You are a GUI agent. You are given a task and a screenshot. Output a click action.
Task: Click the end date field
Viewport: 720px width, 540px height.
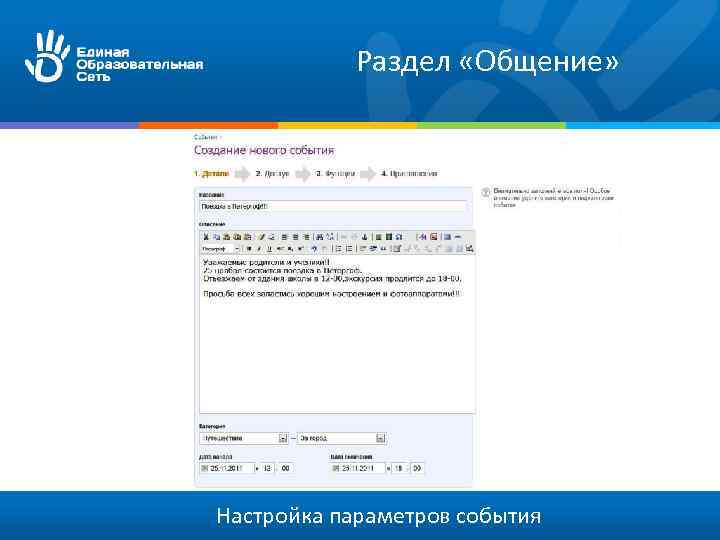point(358,468)
